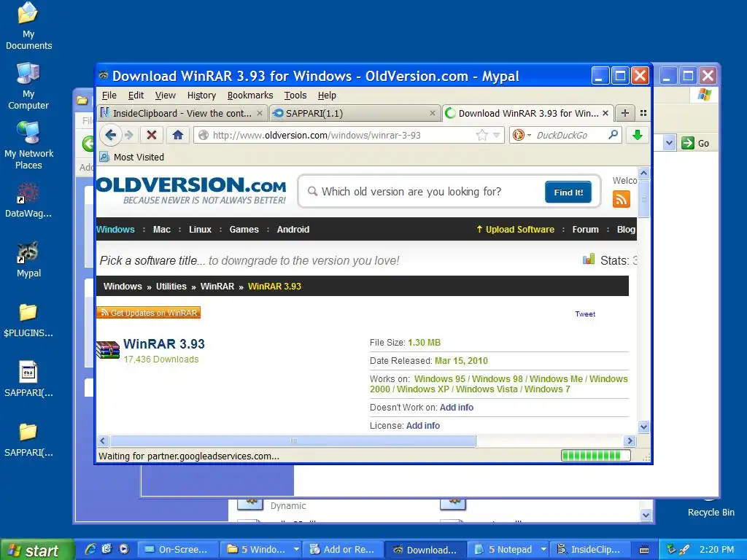747x560 pixels.
Task: Close the Download WinRAR 3.93 tab
Action: (x=605, y=113)
